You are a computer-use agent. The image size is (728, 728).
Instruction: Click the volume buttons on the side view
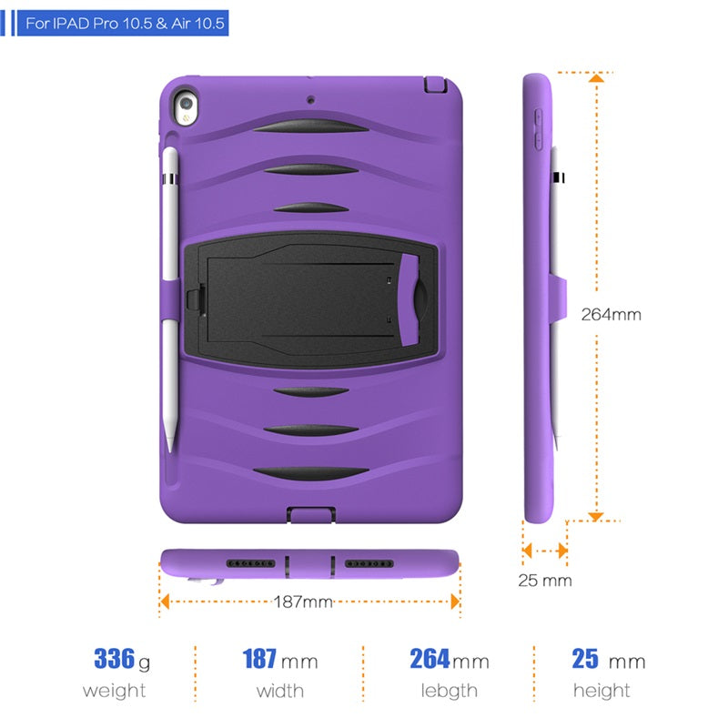tap(538, 129)
